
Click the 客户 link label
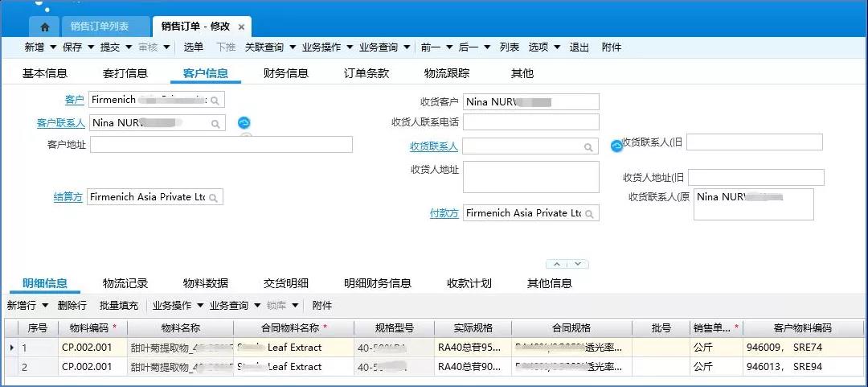point(75,101)
